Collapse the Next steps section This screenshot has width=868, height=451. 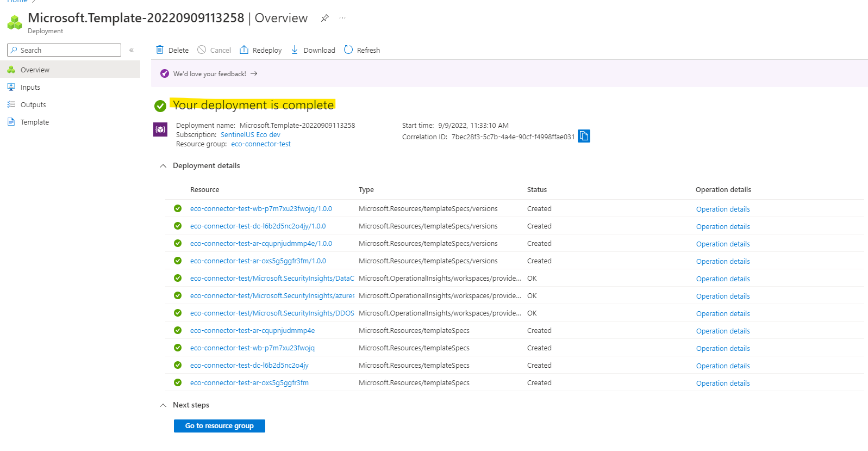[x=163, y=405]
